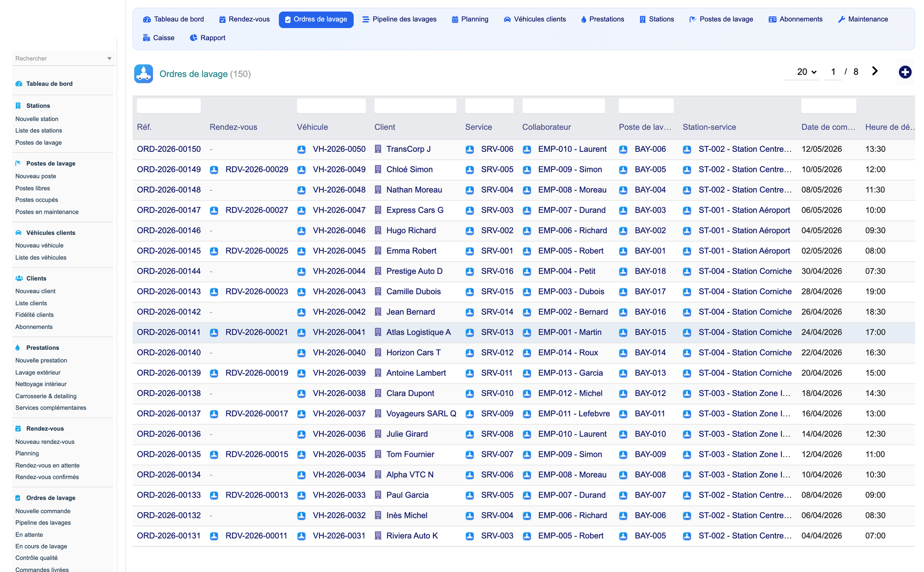This screenshot has height=572, width=924.
Task: Click the Prestations droplet icon in top bar
Action: [x=584, y=19]
